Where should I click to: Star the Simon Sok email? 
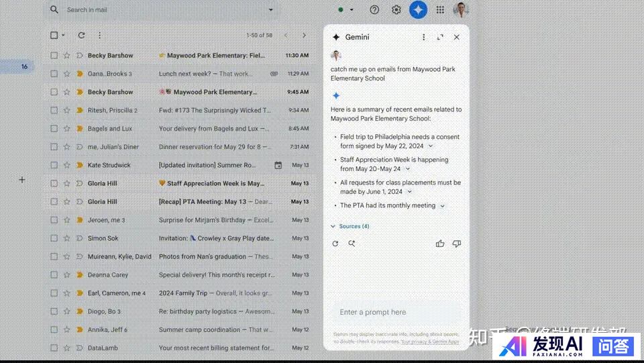coord(66,238)
